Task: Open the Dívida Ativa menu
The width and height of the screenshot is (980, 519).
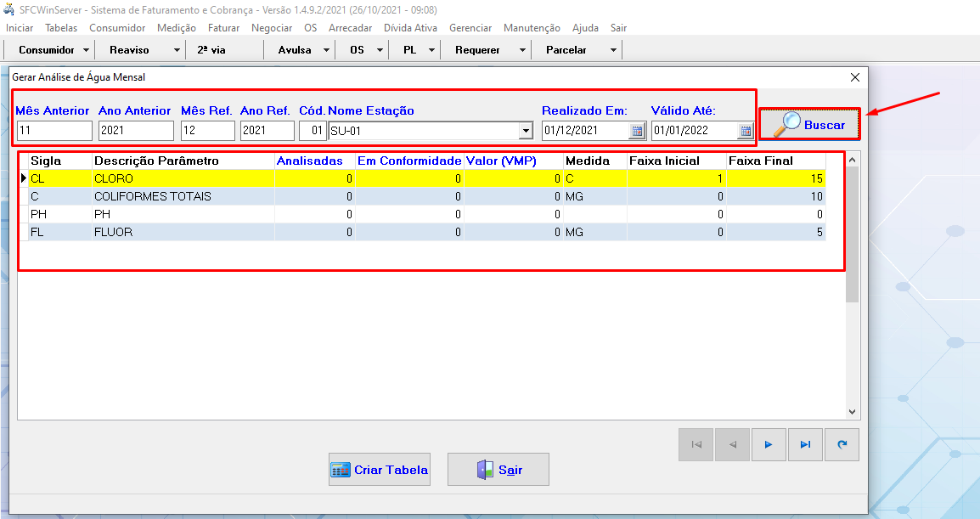Action: pyautogui.click(x=410, y=28)
